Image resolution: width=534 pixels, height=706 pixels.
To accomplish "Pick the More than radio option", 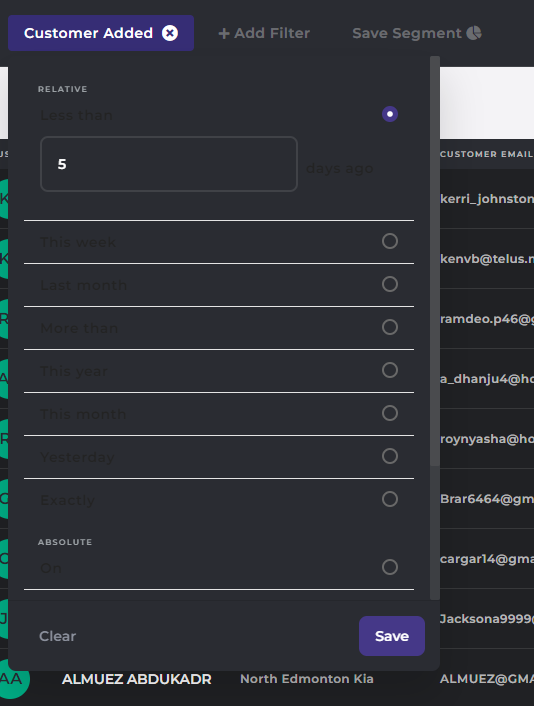I will [390, 327].
